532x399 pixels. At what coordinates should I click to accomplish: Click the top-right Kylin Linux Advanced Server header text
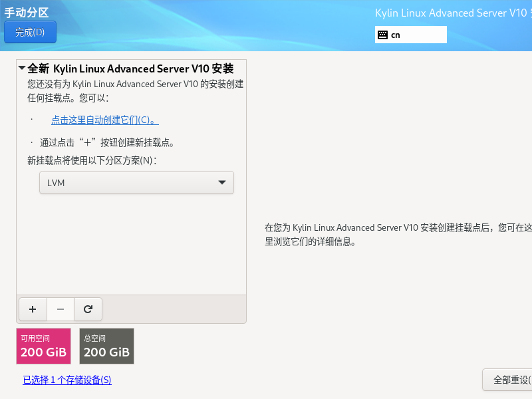point(452,13)
